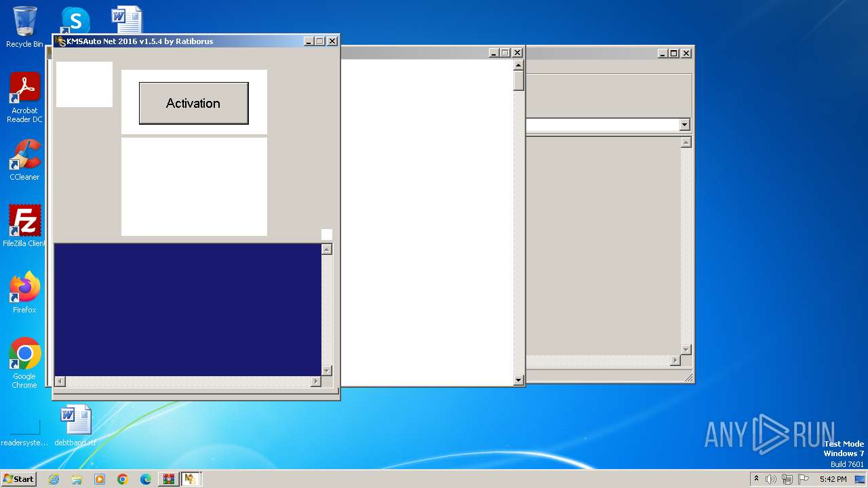Open File Explorer from the taskbar

pyautogui.click(x=77, y=479)
